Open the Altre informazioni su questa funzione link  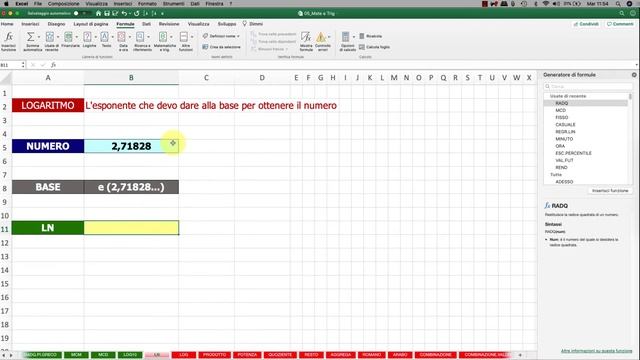pos(596,351)
